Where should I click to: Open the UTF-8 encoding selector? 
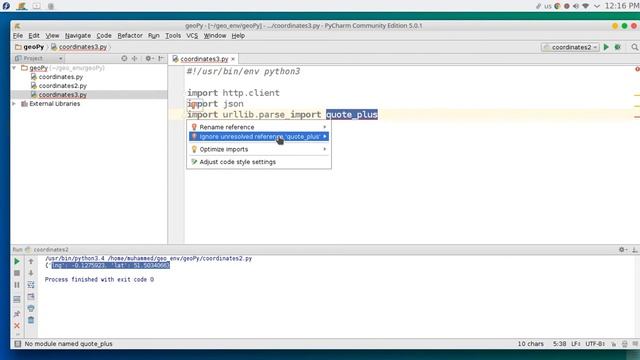click(595, 344)
